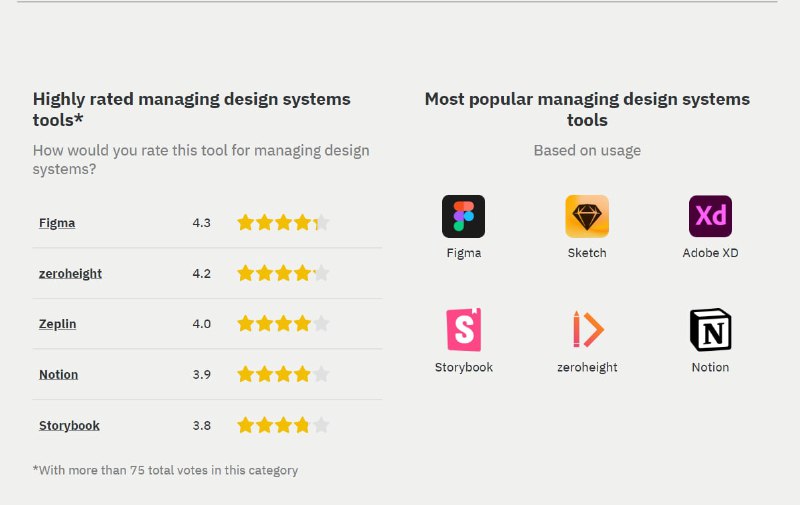Click the stars next to Notion 3.9
Image resolution: width=800 pixels, height=505 pixels.
pyautogui.click(x=283, y=374)
